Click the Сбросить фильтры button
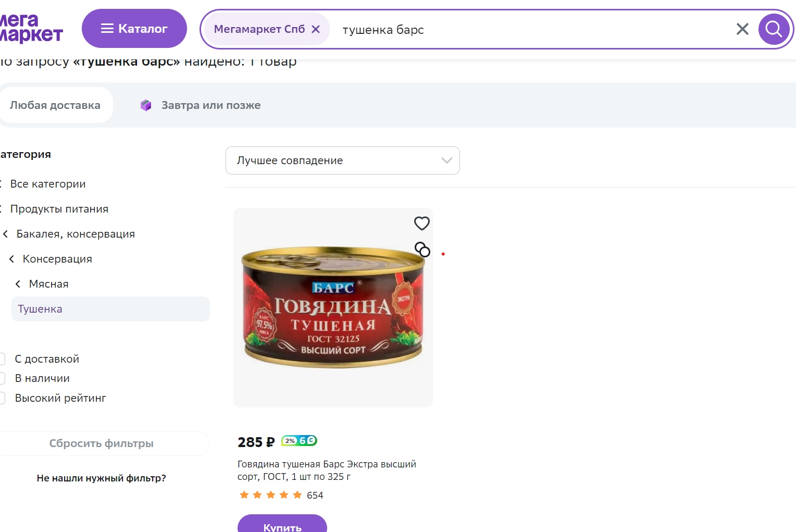The height and width of the screenshot is (532, 796). (x=102, y=443)
